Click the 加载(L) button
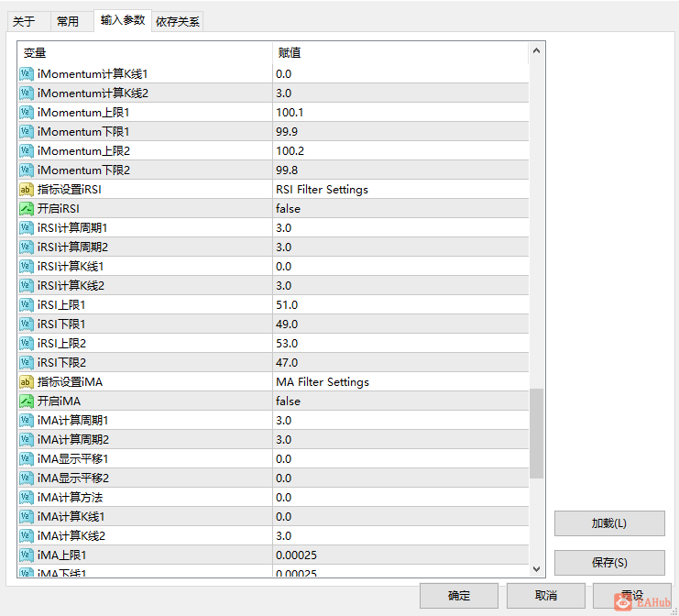The image size is (679, 616). pyautogui.click(x=609, y=523)
